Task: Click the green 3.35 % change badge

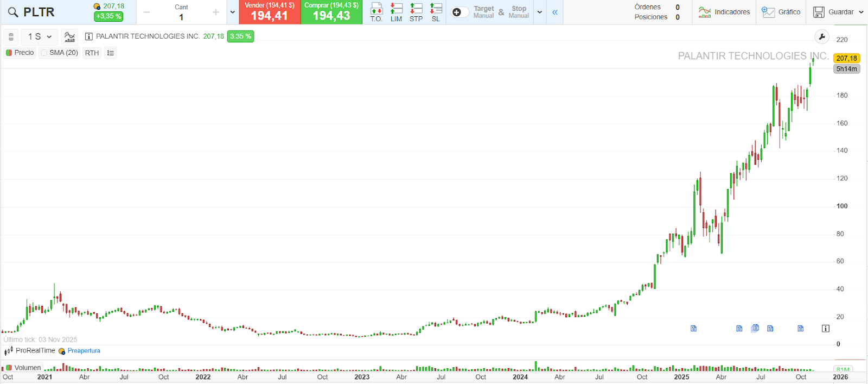Action: point(240,36)
